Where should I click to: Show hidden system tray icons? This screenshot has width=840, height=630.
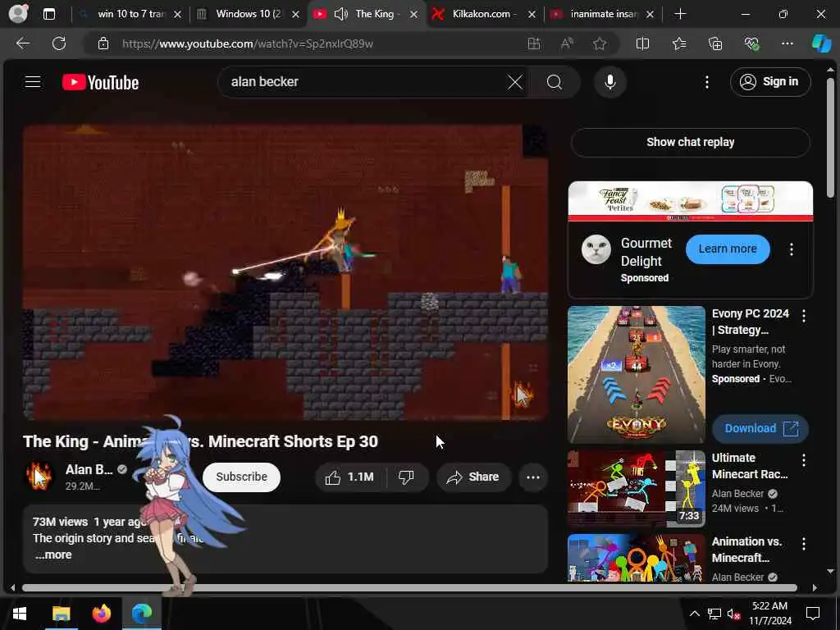click(694, 614)
